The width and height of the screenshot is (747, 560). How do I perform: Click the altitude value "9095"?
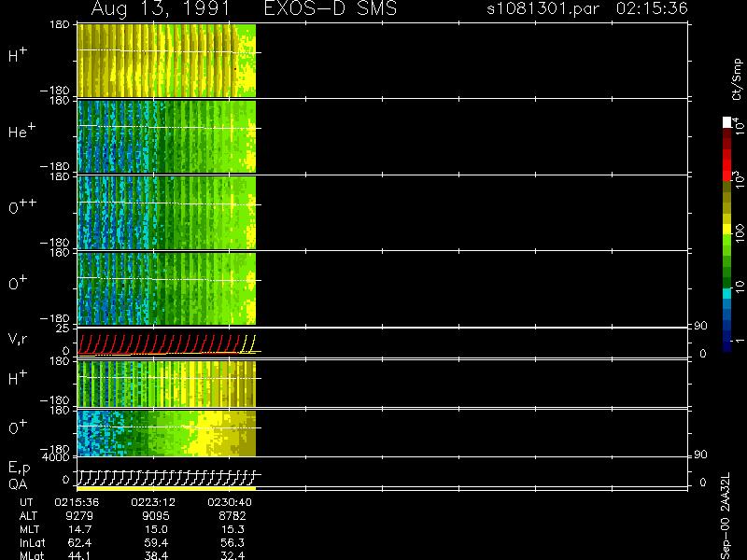156,516
